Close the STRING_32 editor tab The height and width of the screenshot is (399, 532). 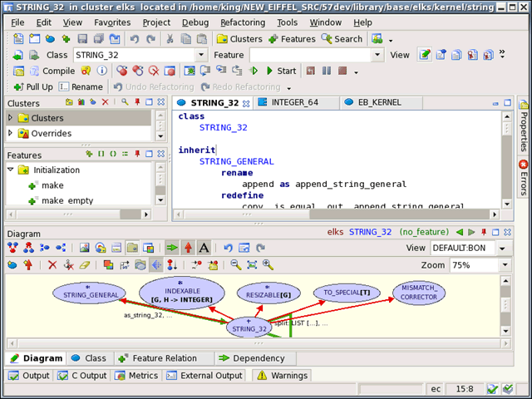pos(246,103)
